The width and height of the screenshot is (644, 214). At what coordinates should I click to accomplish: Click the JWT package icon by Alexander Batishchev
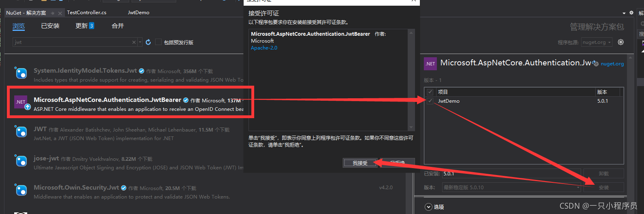pos(21,132)
